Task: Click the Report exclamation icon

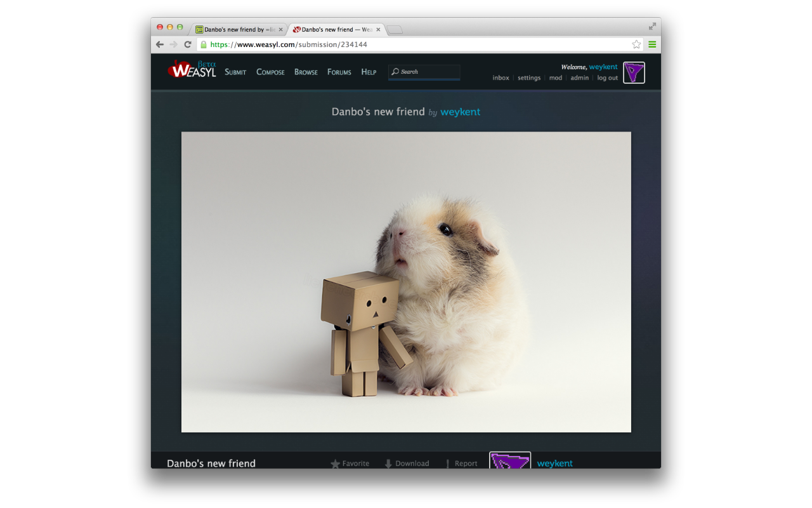Action: (x=448, y=464)
